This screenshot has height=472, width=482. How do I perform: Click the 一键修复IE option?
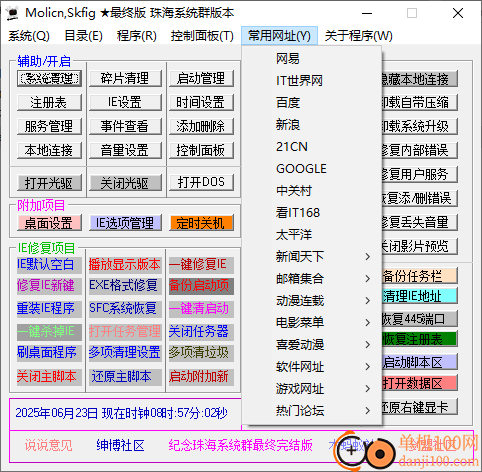point(201,265)
